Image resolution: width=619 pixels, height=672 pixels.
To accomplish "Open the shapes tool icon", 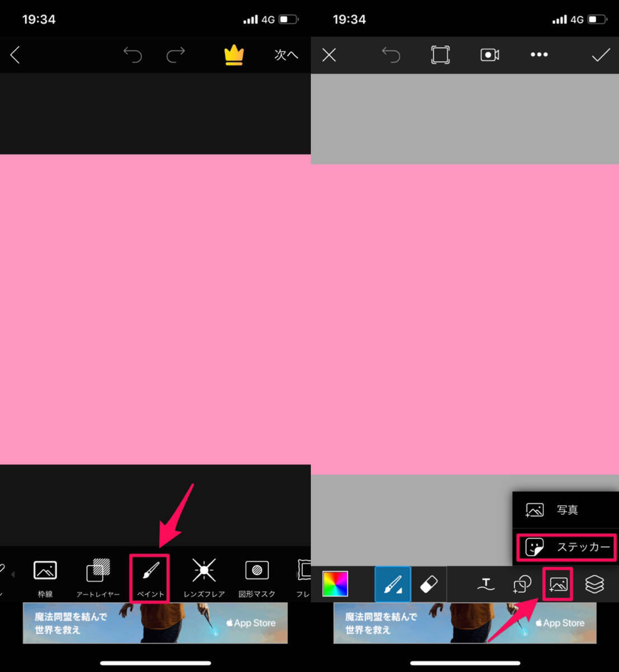I will 522,585.
